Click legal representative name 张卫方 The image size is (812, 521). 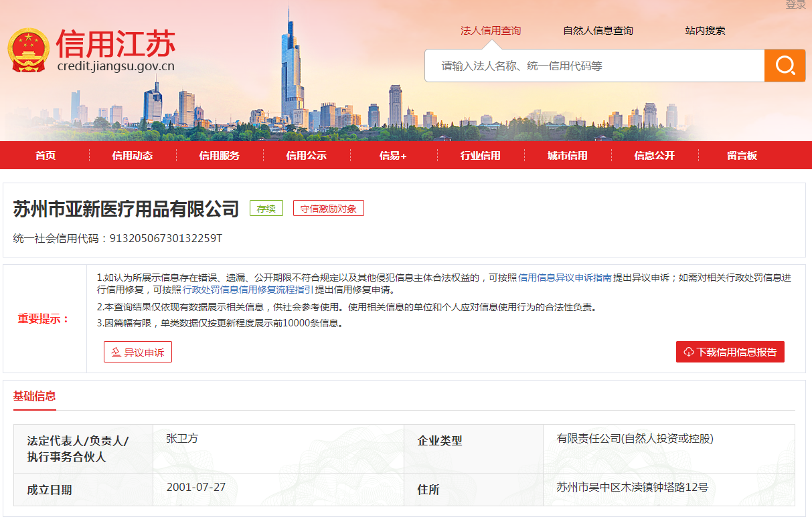(x=182, y=439)
